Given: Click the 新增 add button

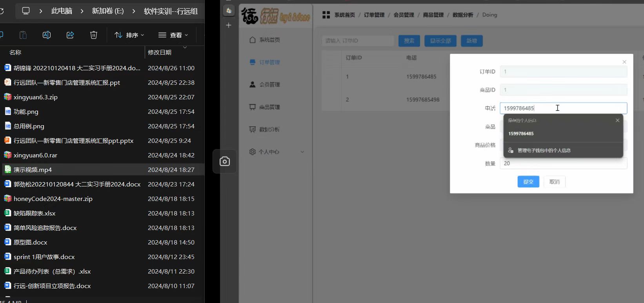Looking at the screenshot, I should (x=472, y=41).
